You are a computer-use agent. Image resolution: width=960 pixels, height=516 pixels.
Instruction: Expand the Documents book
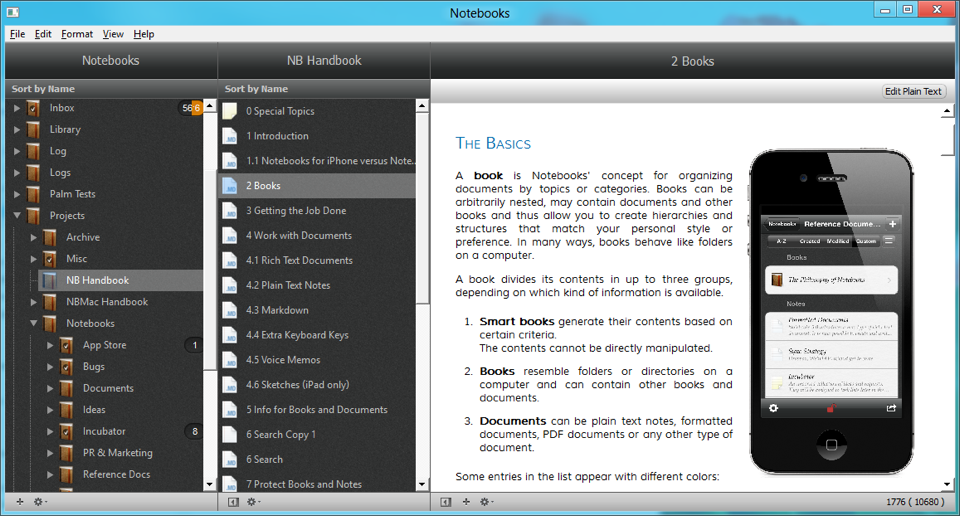point(50,388)
